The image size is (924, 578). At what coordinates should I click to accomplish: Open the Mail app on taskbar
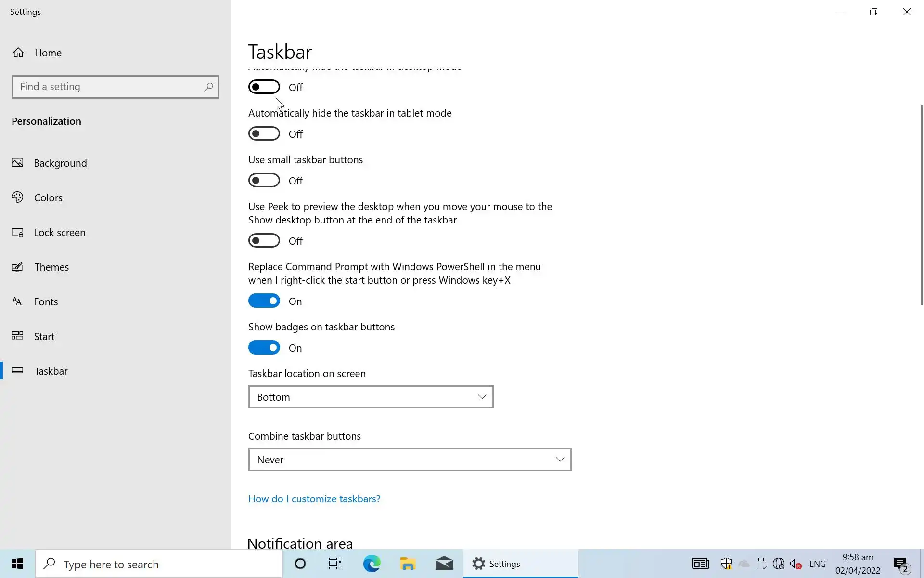click(444, 564)
